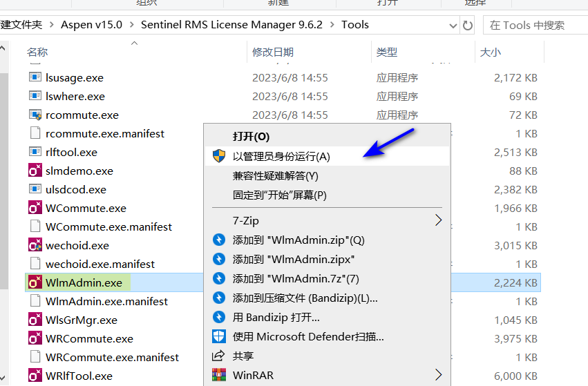The width and height of the screenshot is (588, 386).
Task: Expand breadcrumb chevron before Aspen v15.0
Action: 51,25
